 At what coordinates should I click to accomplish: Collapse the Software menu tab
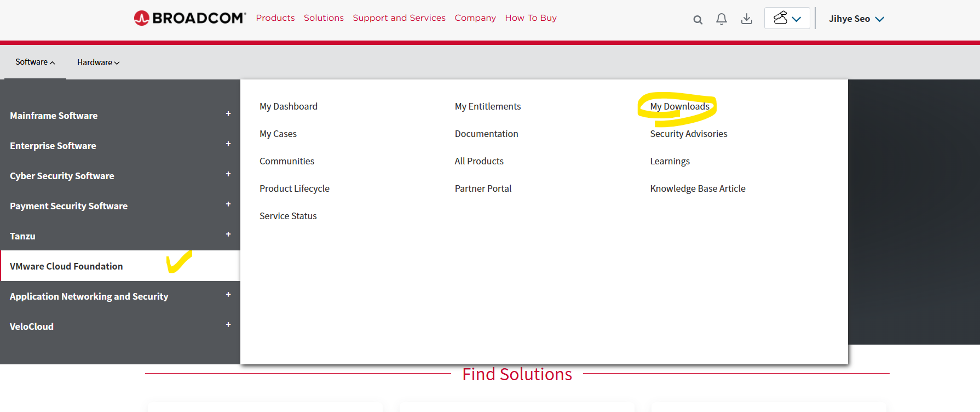click(35, 62)
